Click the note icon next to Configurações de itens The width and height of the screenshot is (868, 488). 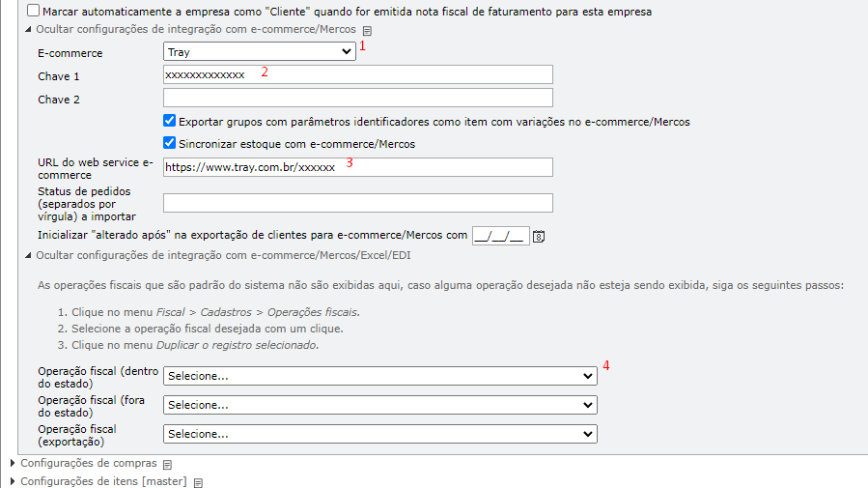197,481
